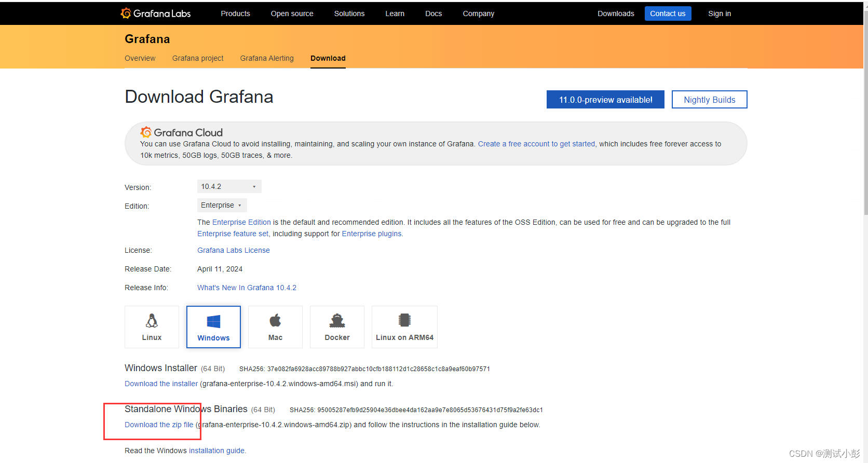Switch to the Grafana Alerting tab
This screenshot has width=868, height=463.
click(x=267, y=58)
